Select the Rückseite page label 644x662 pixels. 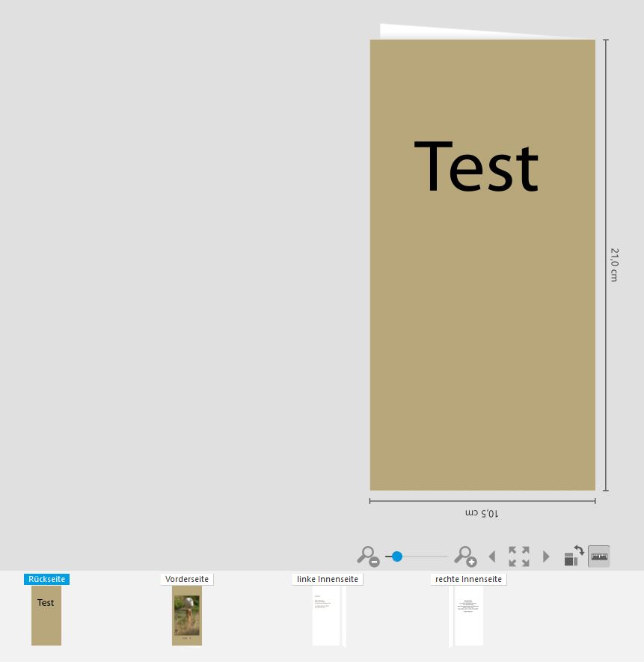coord(46,579)
